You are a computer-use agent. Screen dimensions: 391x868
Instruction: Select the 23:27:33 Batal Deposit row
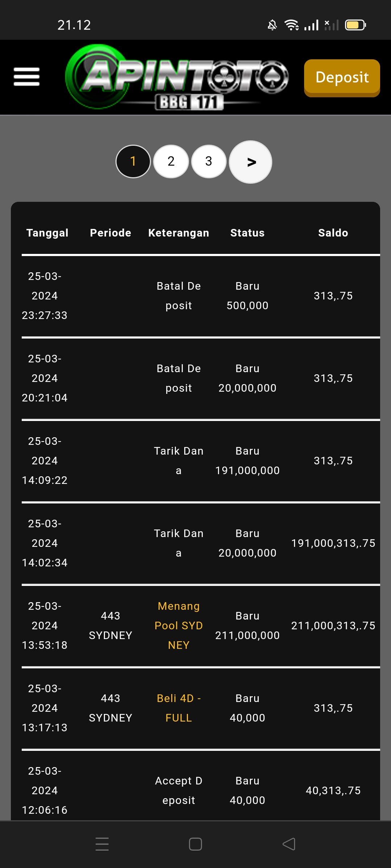click(x=195, y=296)
